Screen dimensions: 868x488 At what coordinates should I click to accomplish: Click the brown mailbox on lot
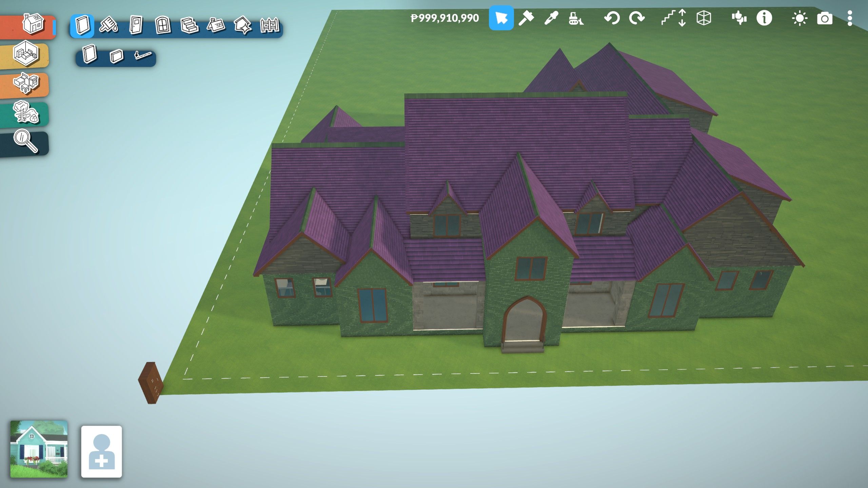tap(151, 383)
